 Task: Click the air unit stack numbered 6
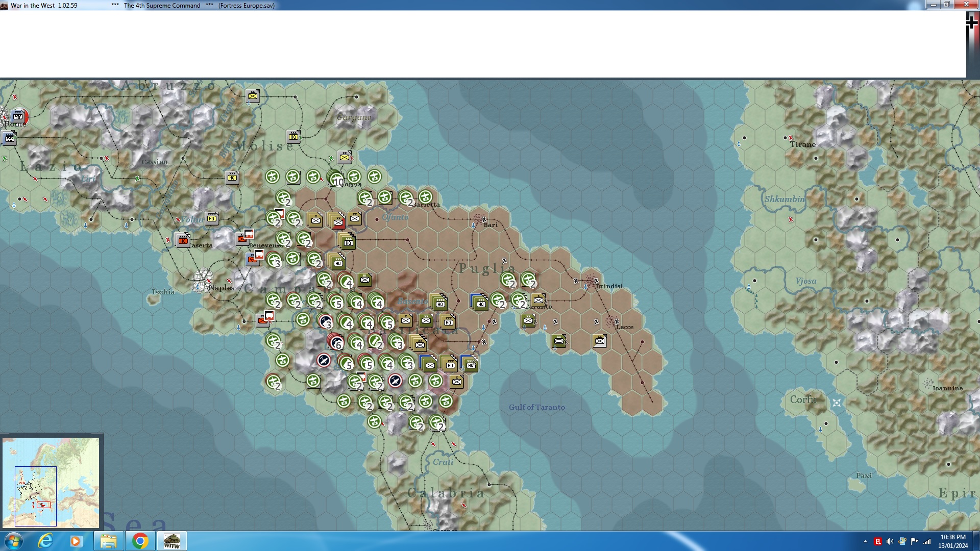[x=335, y=342]
